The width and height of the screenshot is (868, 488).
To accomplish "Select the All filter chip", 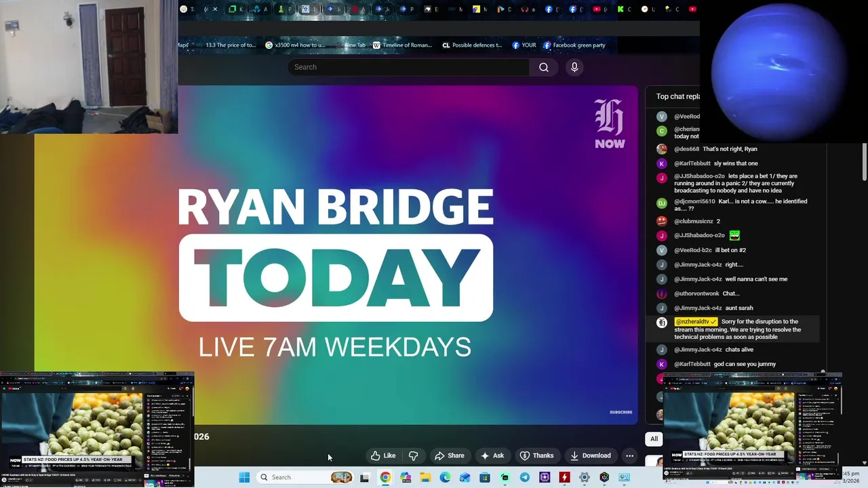I will click(x=654, y=439).
